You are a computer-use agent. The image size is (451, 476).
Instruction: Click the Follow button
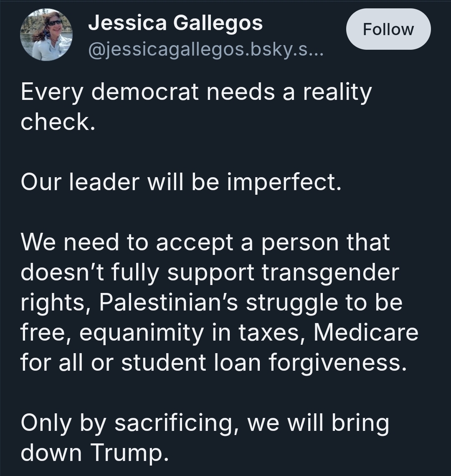[388, 29]
